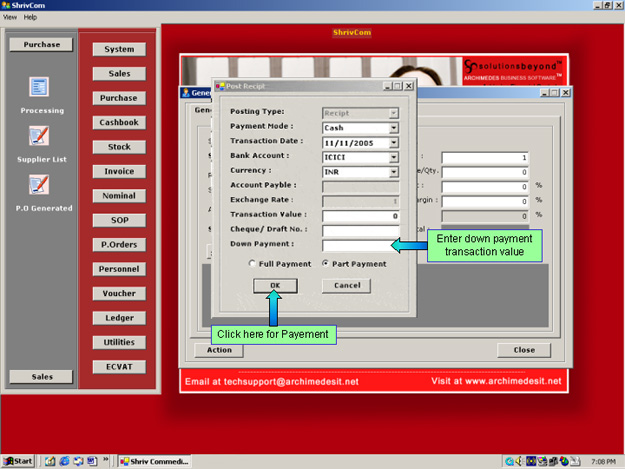Open the Supplier List icon
The height and width of the screenshot is (469, 625).
click(40, 136)
